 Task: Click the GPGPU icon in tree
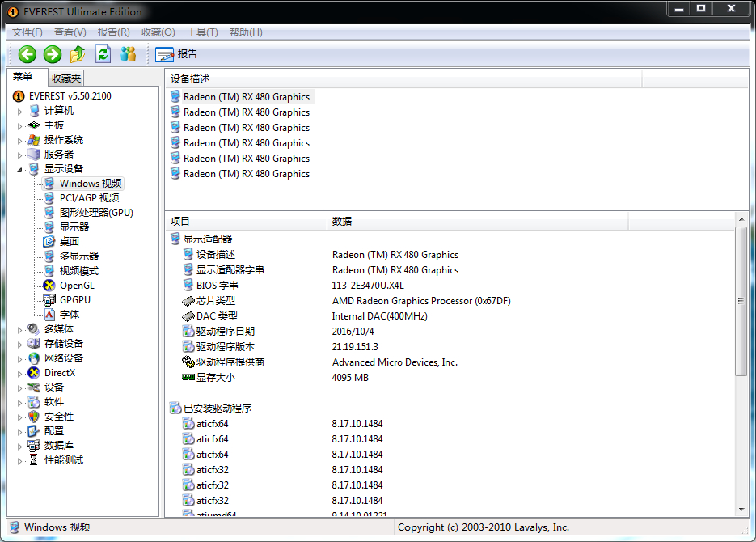point(49,300)
